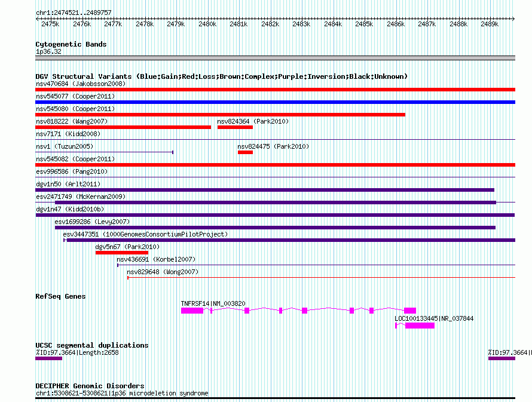
Task: Click the right-edge purple segmental duplication bar
Action: [502, 358]
